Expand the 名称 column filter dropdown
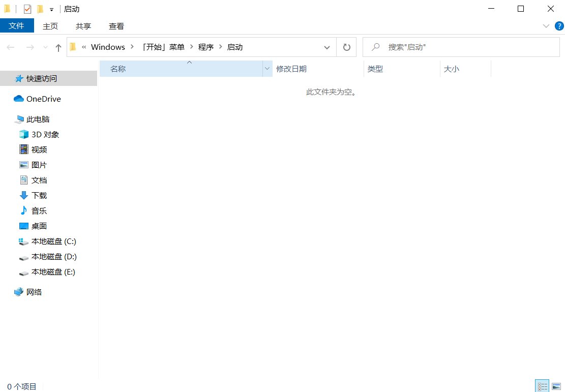 tap(267, 69)
